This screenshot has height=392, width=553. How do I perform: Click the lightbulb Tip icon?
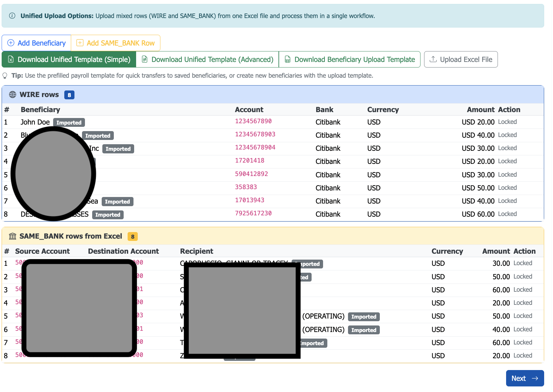pos(5,76)
